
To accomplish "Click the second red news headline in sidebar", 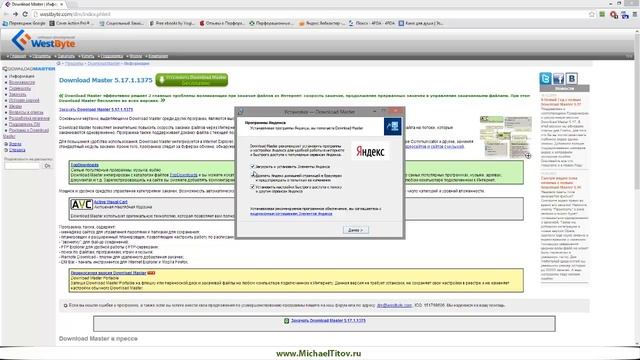I will coord(561,183).
